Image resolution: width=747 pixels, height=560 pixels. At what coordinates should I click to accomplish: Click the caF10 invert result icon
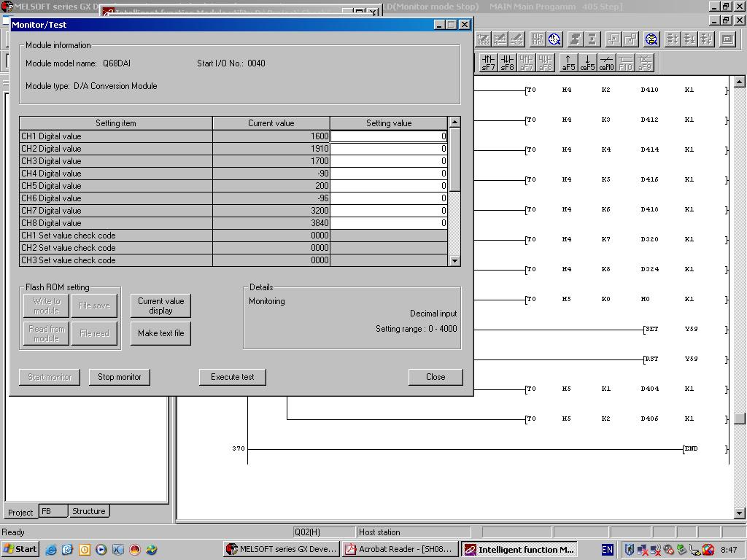point(606,63)
